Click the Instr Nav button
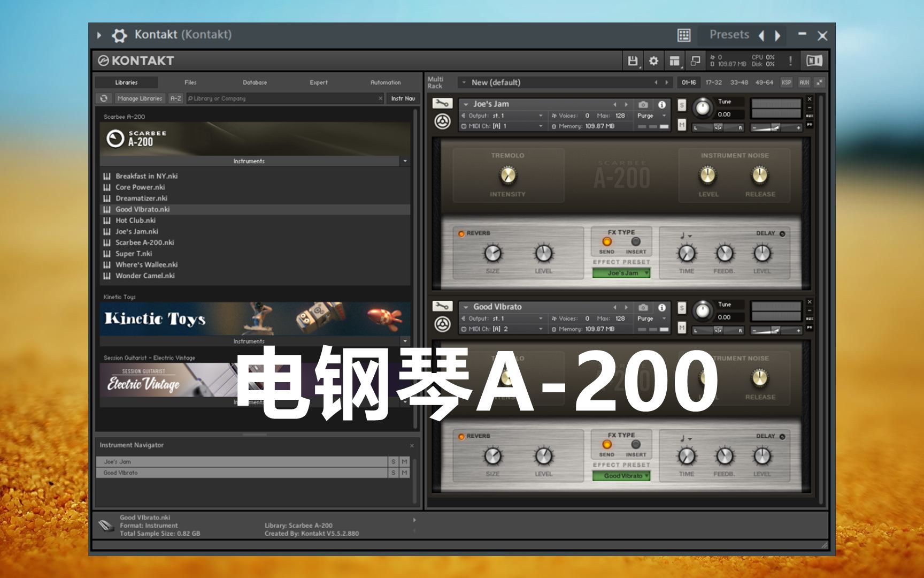Image resolution: width=924 pixels, height=578 pixels. pyautogui.click(x=403, y=98)
